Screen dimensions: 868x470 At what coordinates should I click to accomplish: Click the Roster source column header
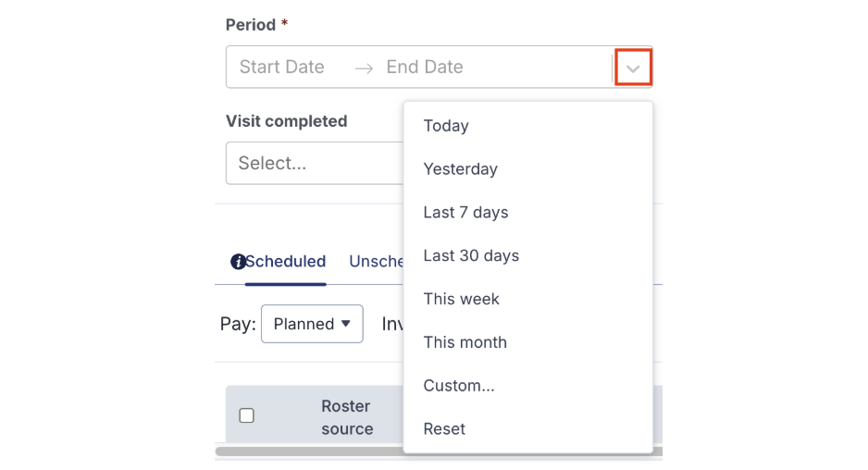(x=347, y=417)
